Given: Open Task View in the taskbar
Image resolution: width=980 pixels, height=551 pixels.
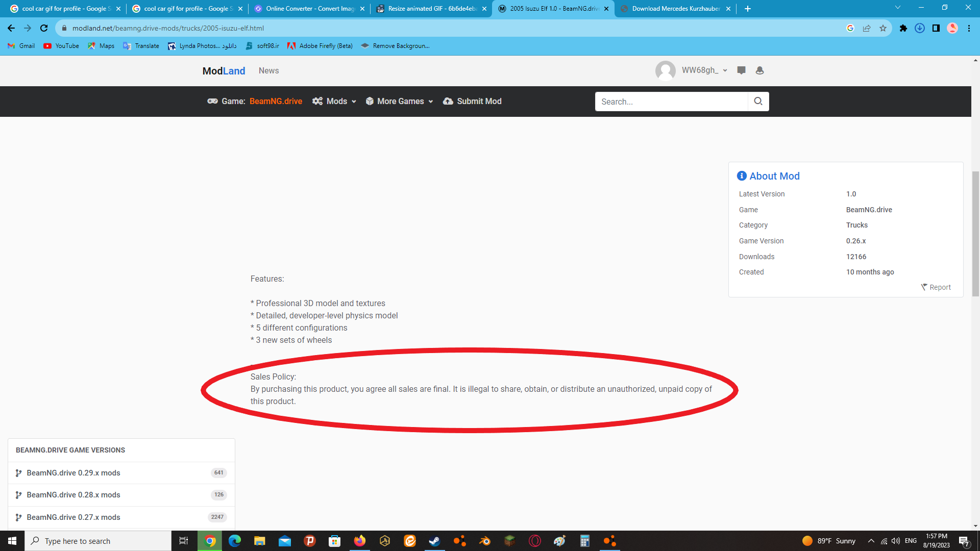Looking at the screenshot, I should pyautogui.click(x=184, y=541).
